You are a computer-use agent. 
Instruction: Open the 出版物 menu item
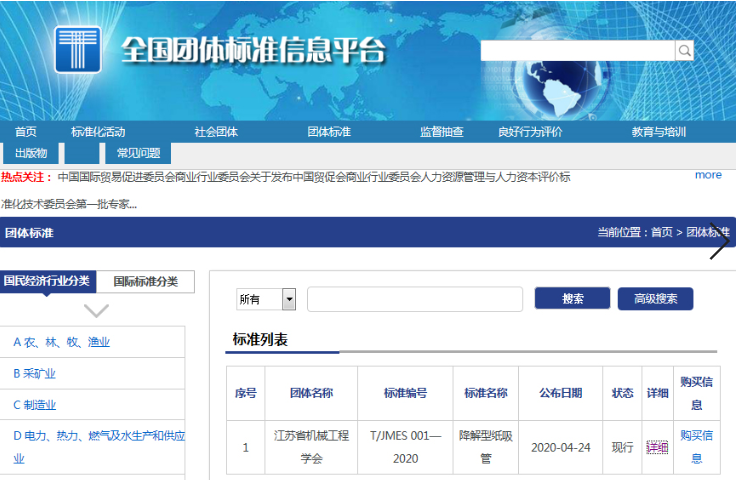tap(31, 153)
